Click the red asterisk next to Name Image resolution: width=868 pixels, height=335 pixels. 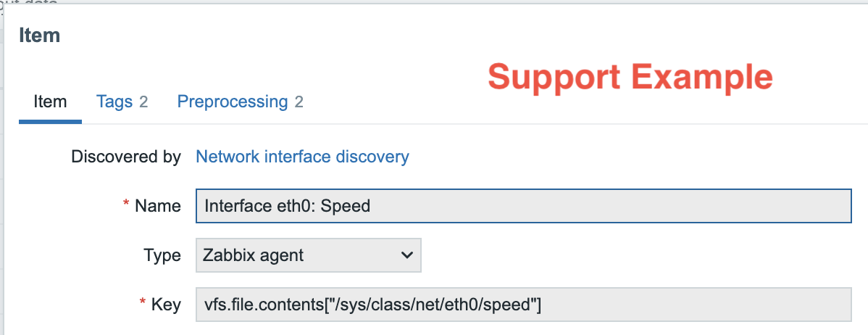pos(126,205)
